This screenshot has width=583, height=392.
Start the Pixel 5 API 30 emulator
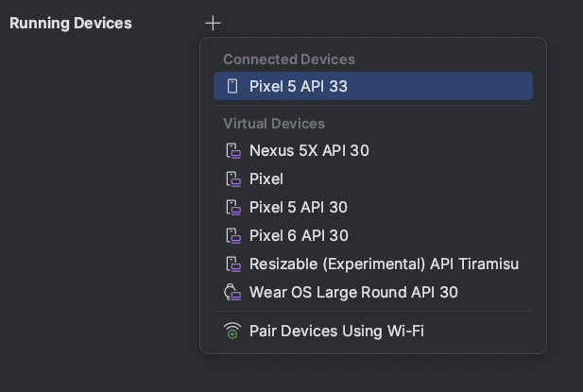click(x=299, y=207)
